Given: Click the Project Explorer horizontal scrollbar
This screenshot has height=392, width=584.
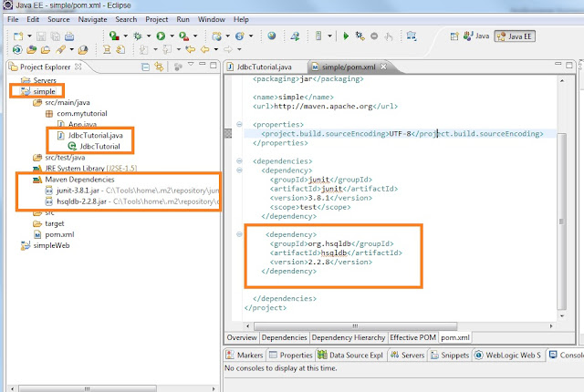Looking at the screenshot, I should [88, 388].
